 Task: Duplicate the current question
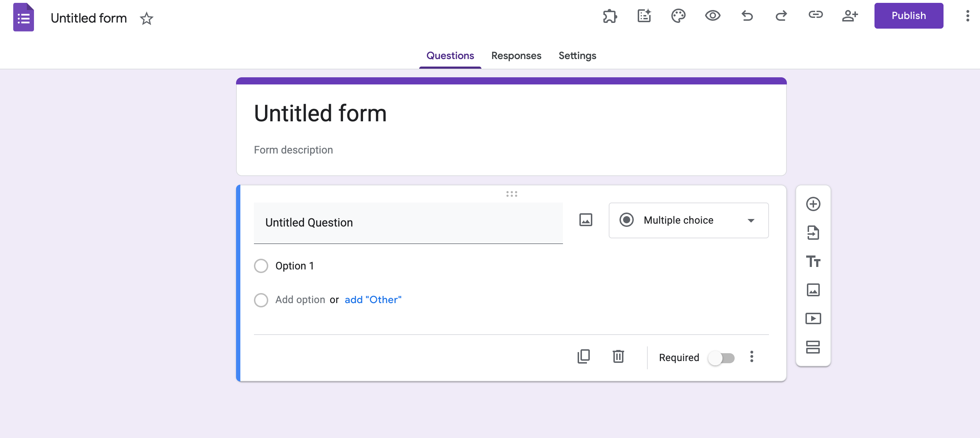pos(584,356)
